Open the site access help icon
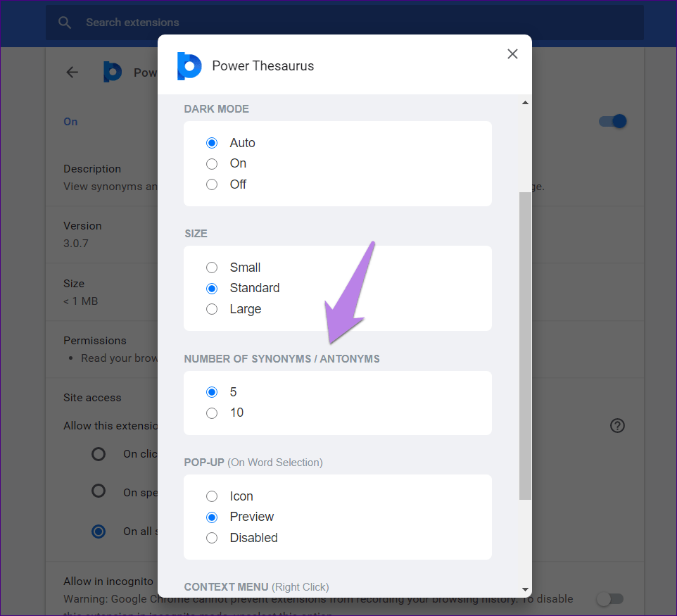Viewport: 677px width, 616px height. 617,426
